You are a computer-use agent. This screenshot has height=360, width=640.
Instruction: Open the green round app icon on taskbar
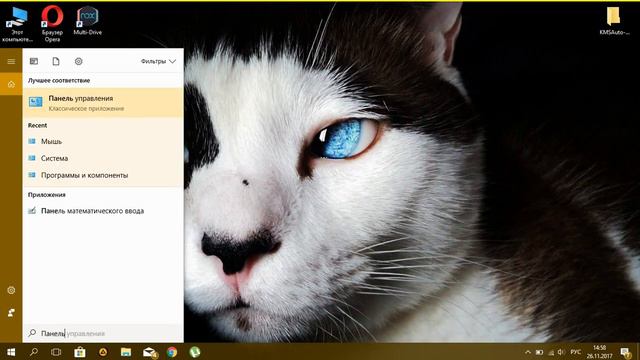(x=195, y=352)
